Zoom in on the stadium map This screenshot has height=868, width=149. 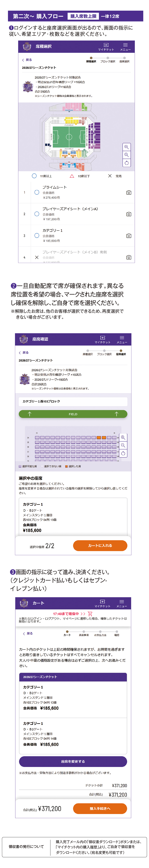[126, 147]
